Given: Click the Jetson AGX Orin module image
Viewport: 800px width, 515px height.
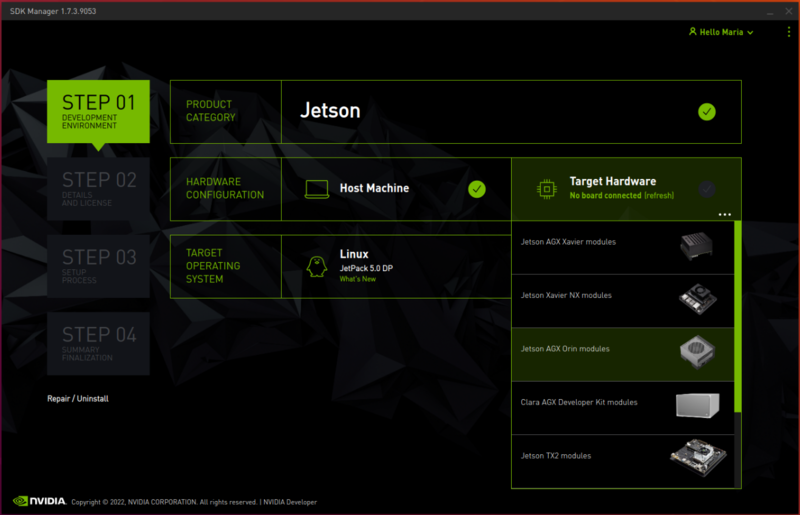Looking at the screenshot, I should (697, 352).
